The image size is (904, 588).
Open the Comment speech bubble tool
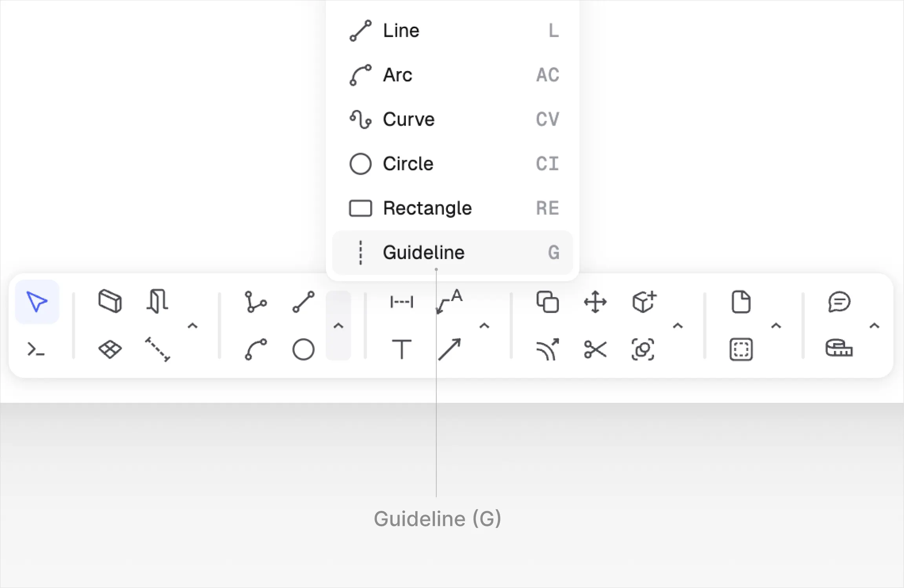coord(839,301)
